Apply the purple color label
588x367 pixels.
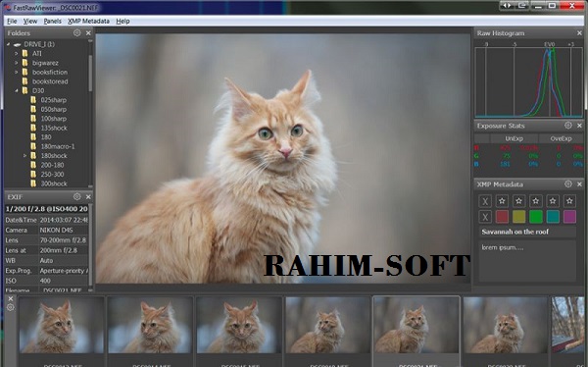[x=569, y=217]
